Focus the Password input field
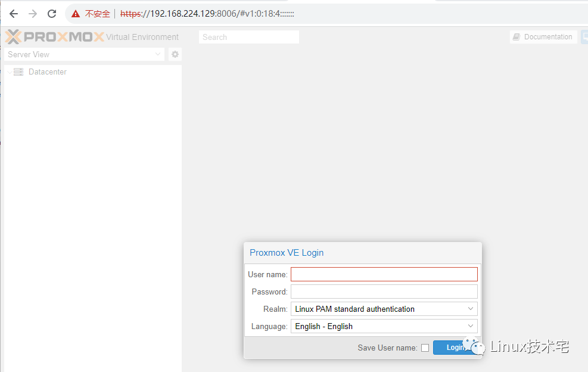 click(x=384, y=292)
